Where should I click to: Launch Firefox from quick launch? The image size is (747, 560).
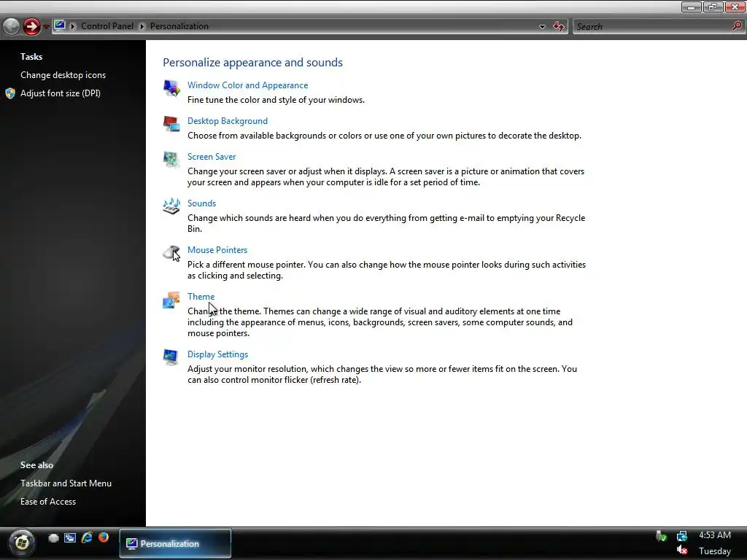(x=104, y=537)
